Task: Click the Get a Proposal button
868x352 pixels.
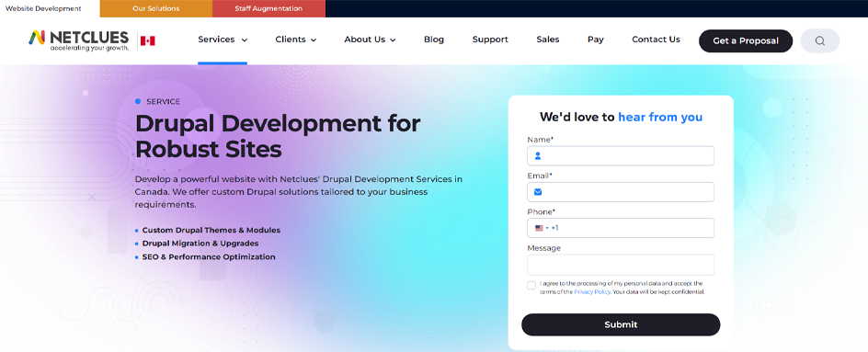Action: 746,41
